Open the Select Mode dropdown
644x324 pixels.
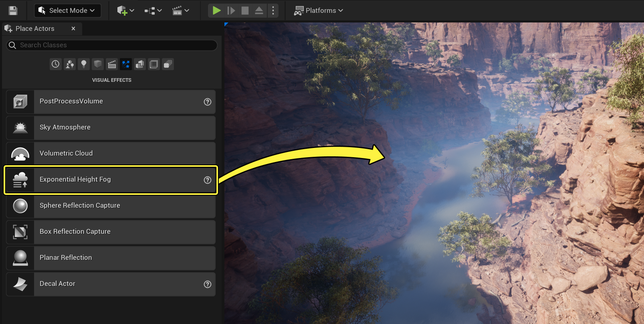pos(67,10)
